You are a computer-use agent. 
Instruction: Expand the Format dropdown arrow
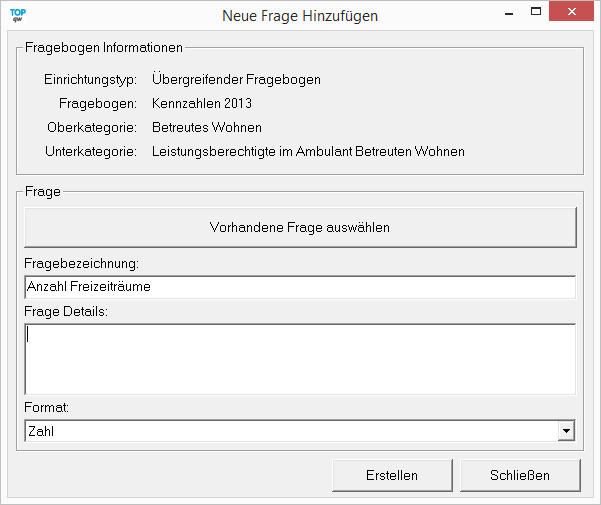(567, 430)
